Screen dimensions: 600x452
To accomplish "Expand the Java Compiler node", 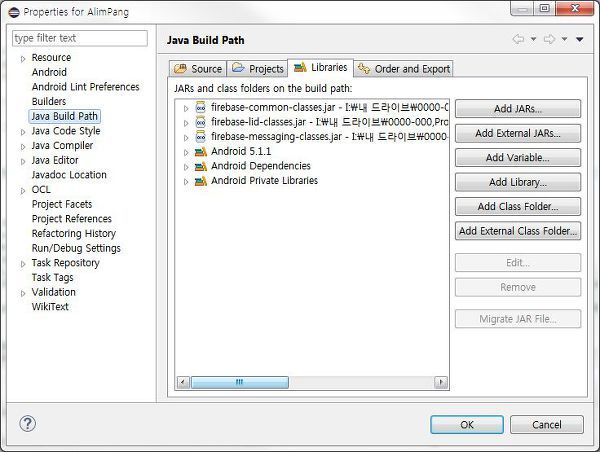I will (x=23, y=147).
